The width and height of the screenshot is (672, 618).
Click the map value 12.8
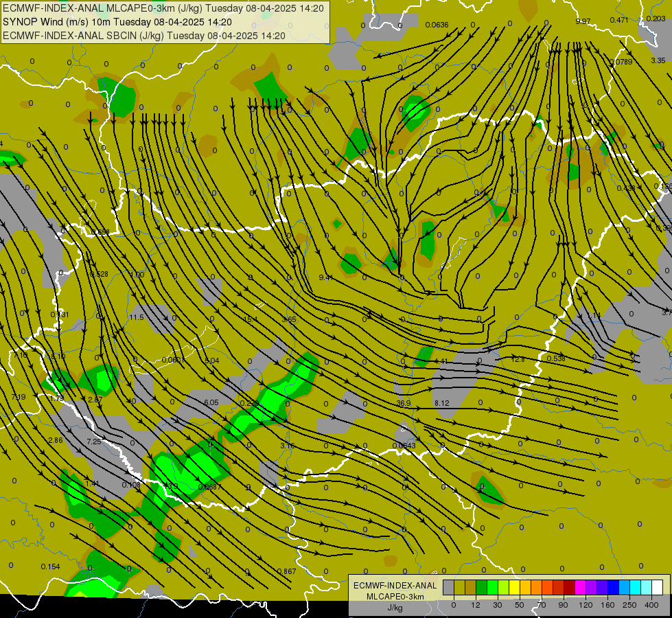click(x=518, y=359)
